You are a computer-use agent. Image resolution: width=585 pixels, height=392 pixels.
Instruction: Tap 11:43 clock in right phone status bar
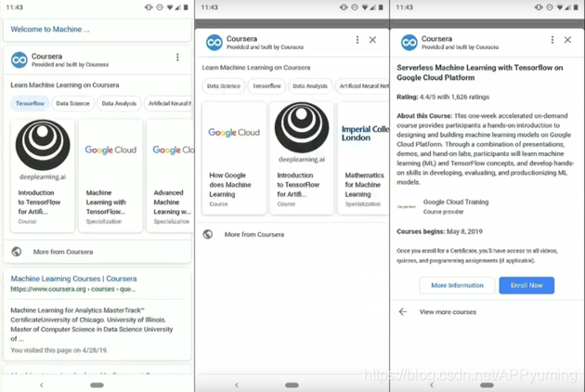[x=405, y=7]
